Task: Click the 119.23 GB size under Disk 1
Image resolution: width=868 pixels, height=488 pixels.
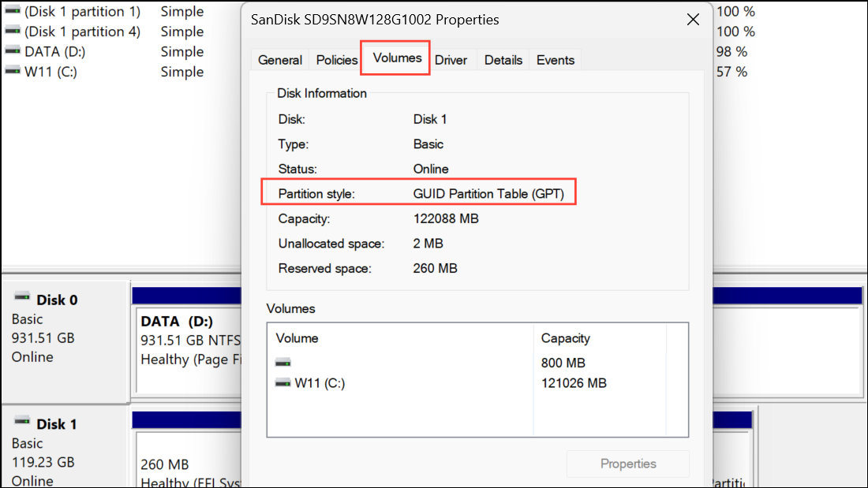Action: [43, 462]
